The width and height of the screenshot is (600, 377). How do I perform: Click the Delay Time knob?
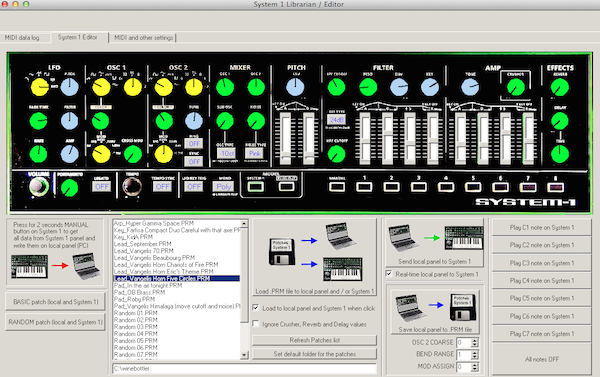click(559, 154)
